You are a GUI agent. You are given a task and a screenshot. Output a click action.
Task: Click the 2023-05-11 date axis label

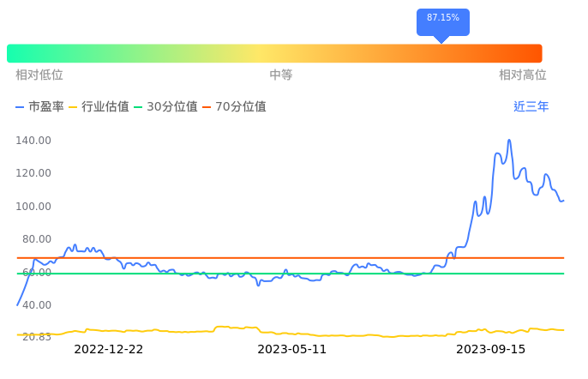[x=292, y=349]
